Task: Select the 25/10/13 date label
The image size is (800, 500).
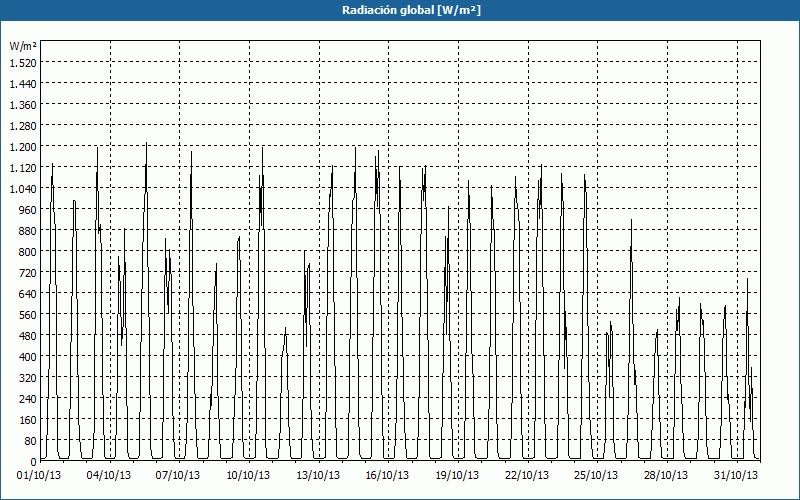Action: 596,476
